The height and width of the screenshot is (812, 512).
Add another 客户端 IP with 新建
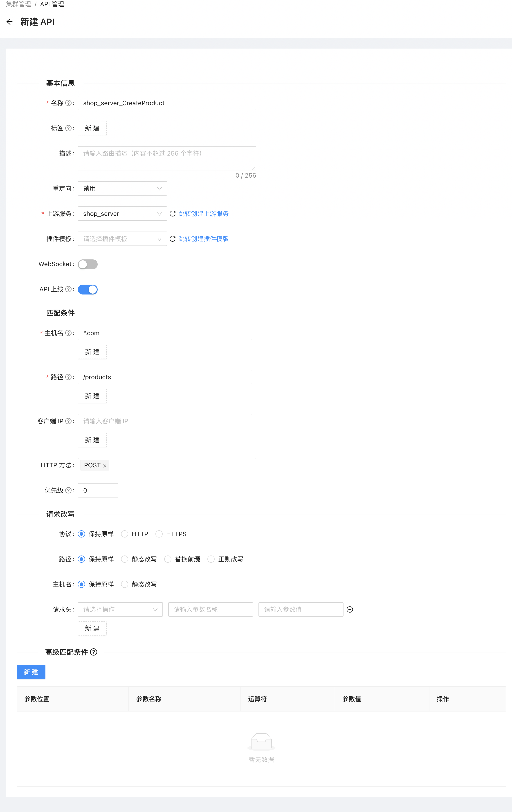(92, 440)
